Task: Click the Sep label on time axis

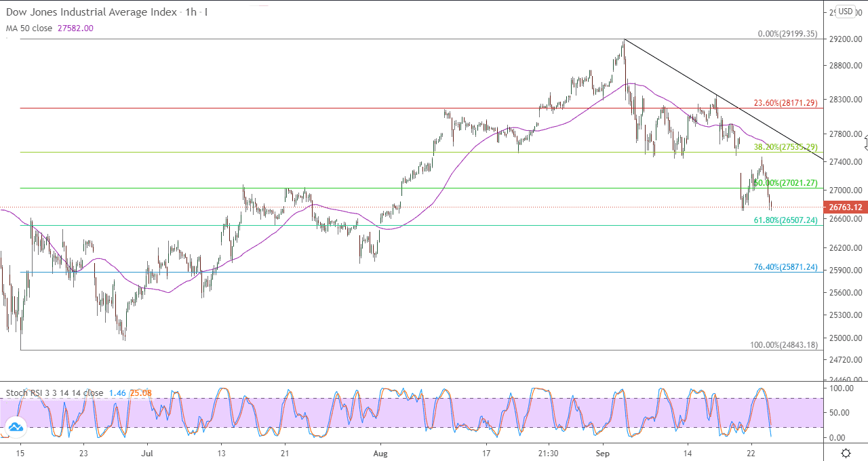Action: click(x=604, y=452)
